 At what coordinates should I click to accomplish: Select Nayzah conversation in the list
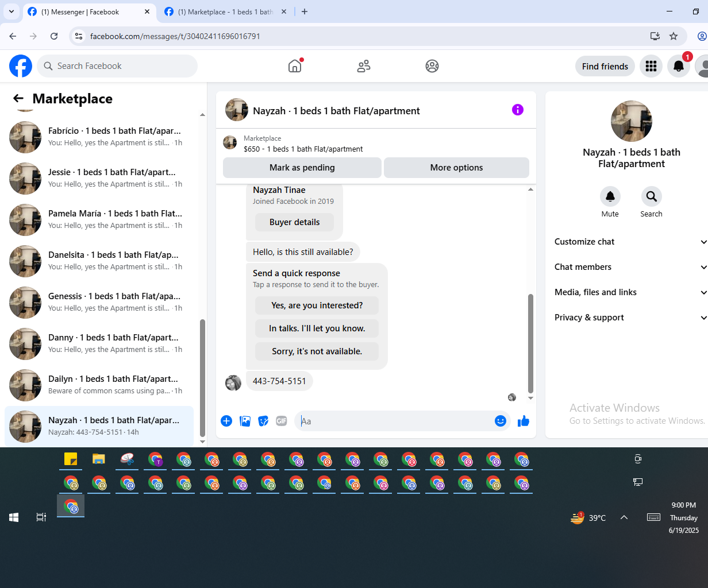99,426
